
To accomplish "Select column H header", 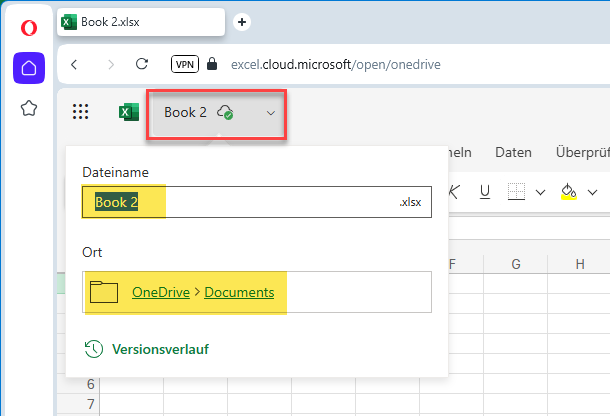I will [580, 264].
